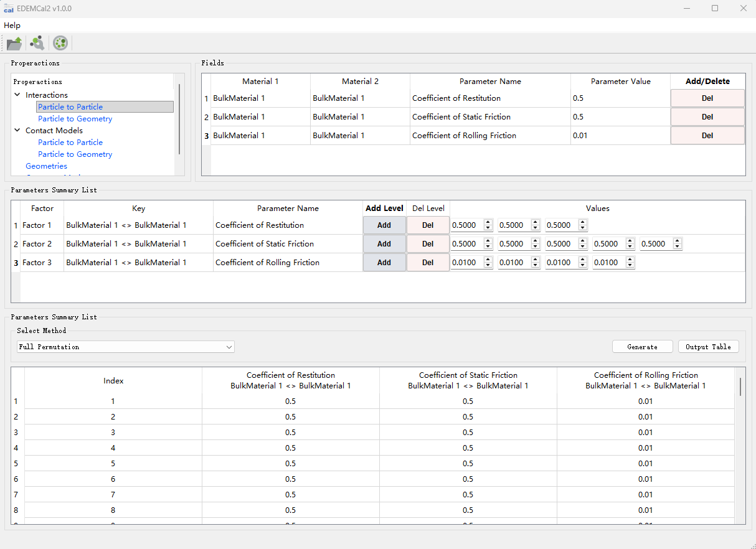Collapse the Contact Models tree node

coord(17,130)
